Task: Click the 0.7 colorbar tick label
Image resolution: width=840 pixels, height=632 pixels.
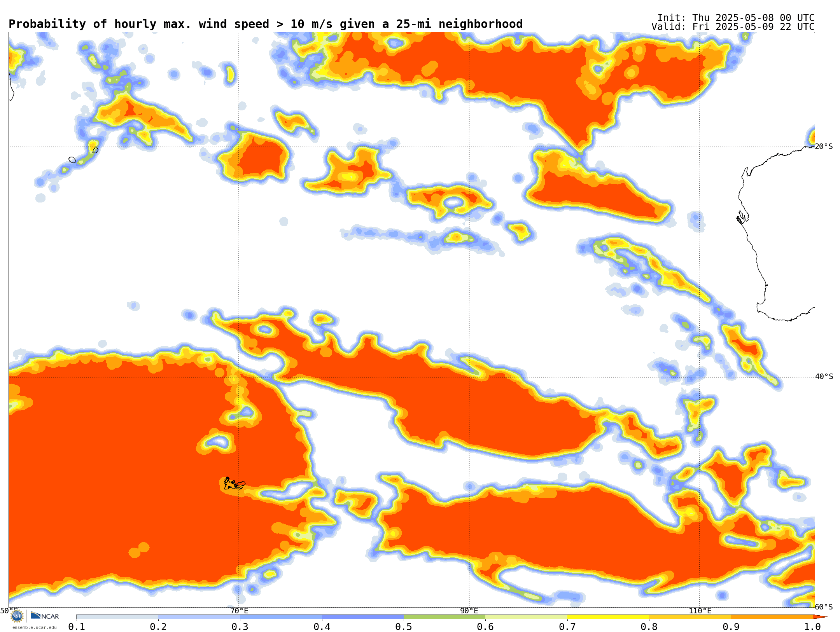Action: click(567, 627)
